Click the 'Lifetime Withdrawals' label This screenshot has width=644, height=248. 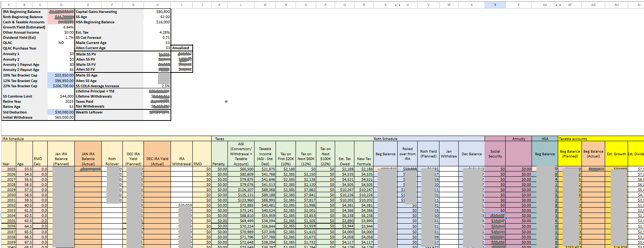pyautogui.click(x=94, y=96)
